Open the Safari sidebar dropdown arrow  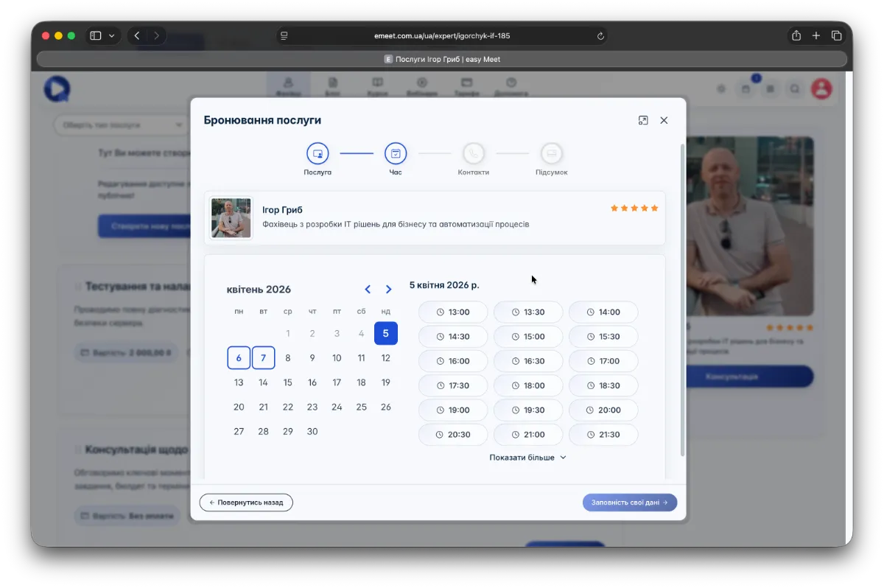point(112,35)
